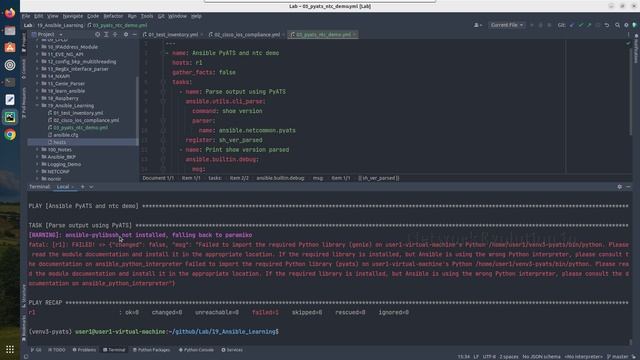Expand the 100_Notes folder
The image size is (640, 360).
tap(37, 150)
